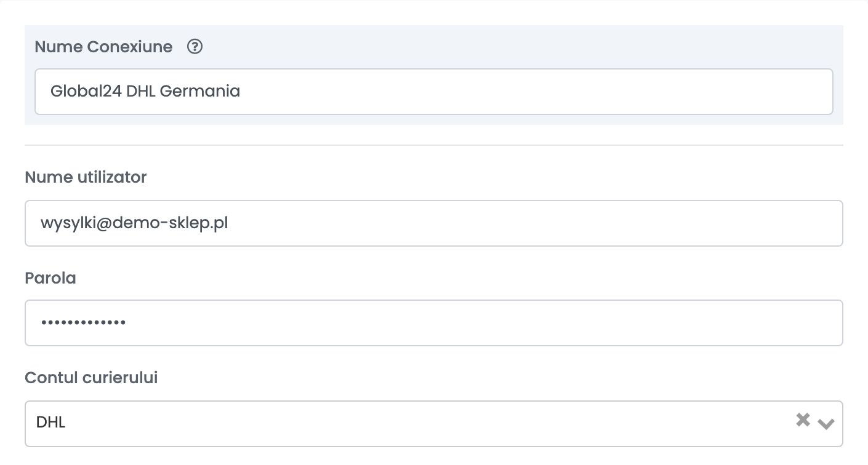Image resolution: width=868 pixels, height=465 pixels.
Task: Focus the Parola password field
Action: click(434, 323)
